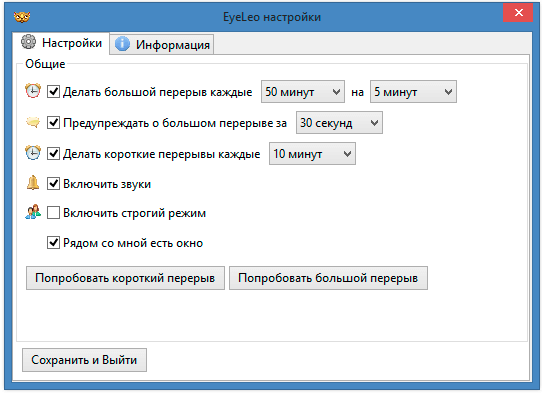Click the gear icon on Настройки tab
The height and width of the screenshot is (393, 542).
click(x=28, y=42)
